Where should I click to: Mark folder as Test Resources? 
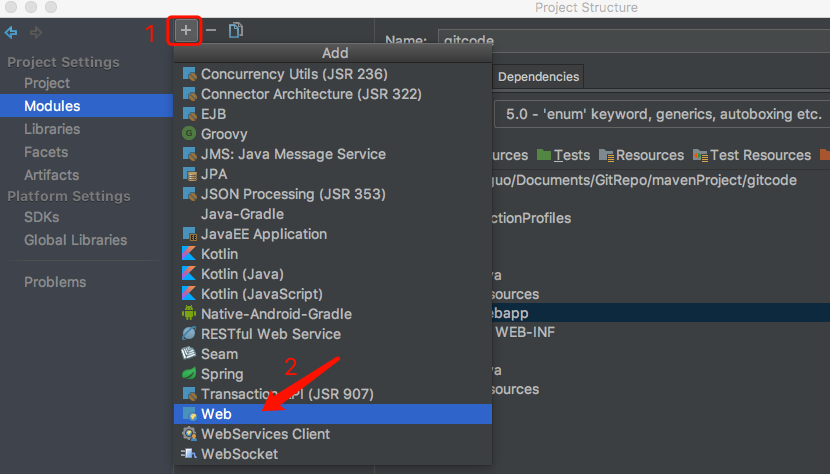point(752,155)
